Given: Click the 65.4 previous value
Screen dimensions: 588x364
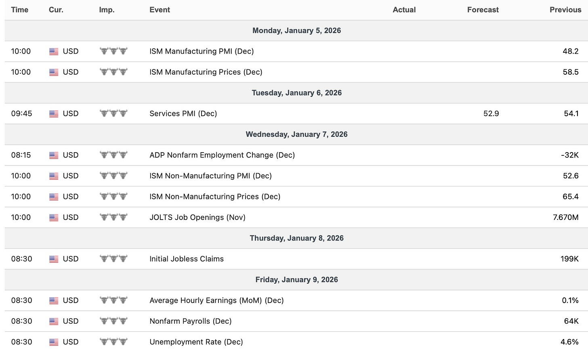Looking at the screenshot, I should point(571,197).
